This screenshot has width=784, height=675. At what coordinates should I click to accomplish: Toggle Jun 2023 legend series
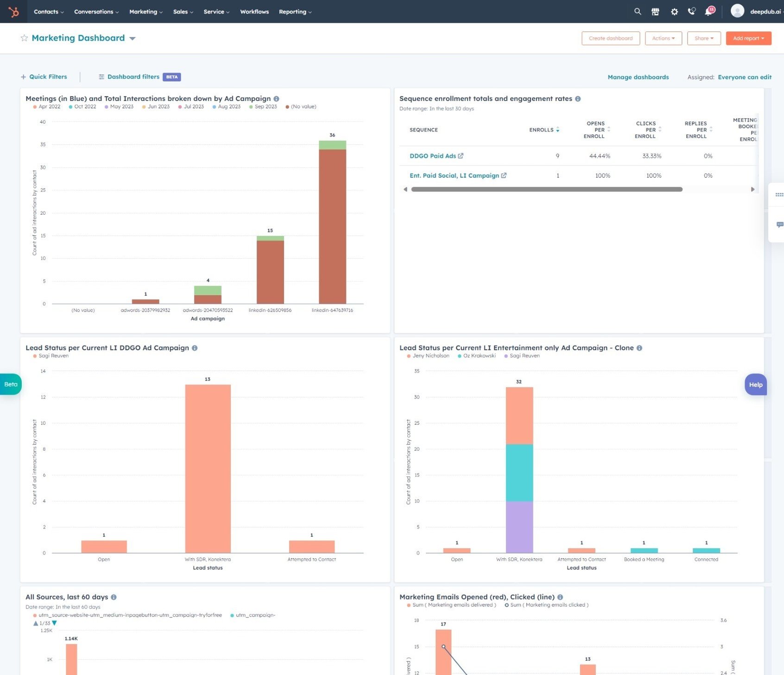click(156, 107)
